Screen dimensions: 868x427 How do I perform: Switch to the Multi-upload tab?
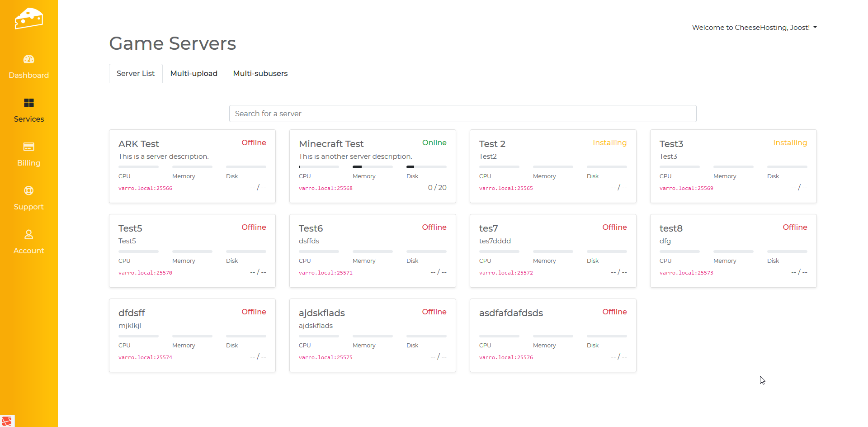tap(193, 74)
